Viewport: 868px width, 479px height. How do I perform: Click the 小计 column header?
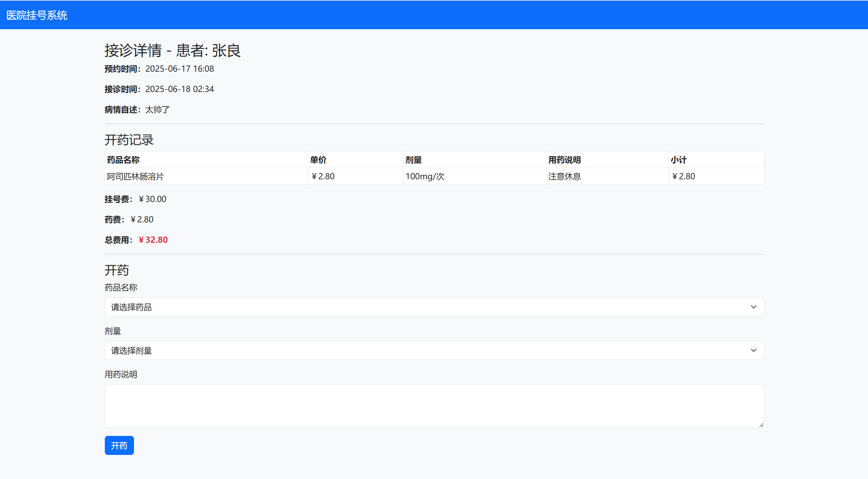pyautogui.click(x=678, y=160)
